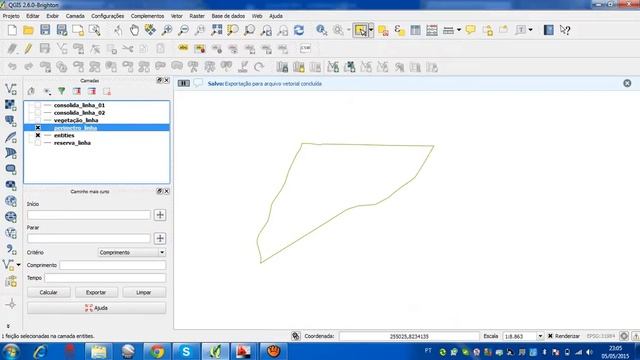Viewport: 640px width, 360px height.
Task: Click Select by Expression epsilon icon
Action: [x=399, y=30]
